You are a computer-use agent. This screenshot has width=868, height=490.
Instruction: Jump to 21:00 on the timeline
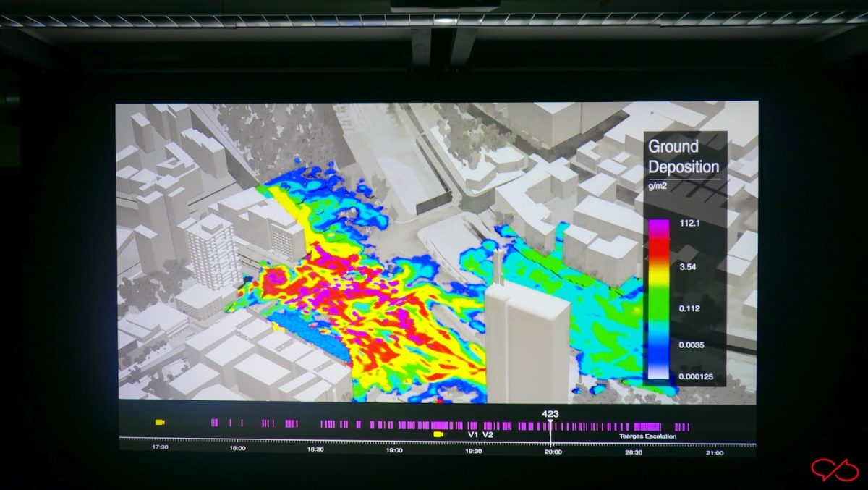pos(714,452)
